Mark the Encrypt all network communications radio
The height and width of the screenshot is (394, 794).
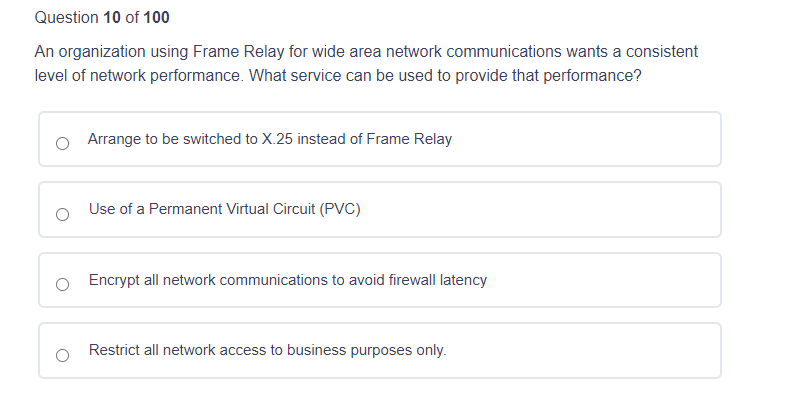(x=62, y=285)
